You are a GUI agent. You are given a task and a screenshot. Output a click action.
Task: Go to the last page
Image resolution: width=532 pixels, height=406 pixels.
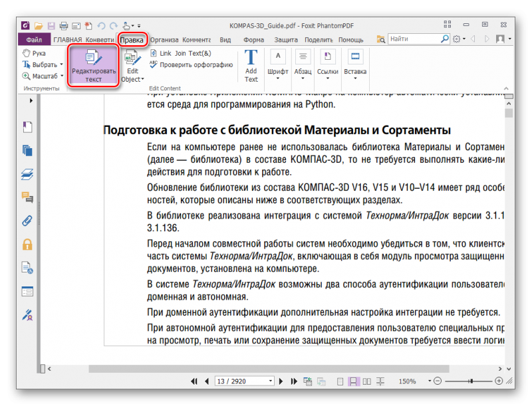click(x=294, y=381)
